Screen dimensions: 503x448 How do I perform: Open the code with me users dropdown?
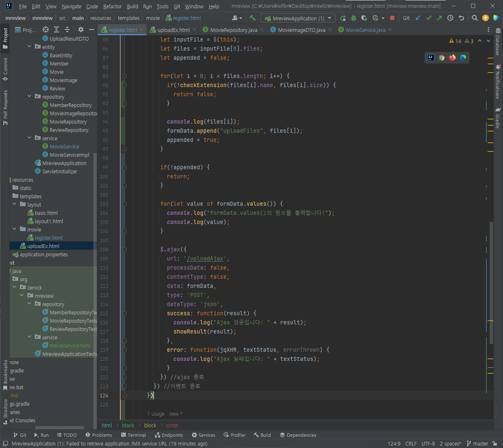click(237, 18)
